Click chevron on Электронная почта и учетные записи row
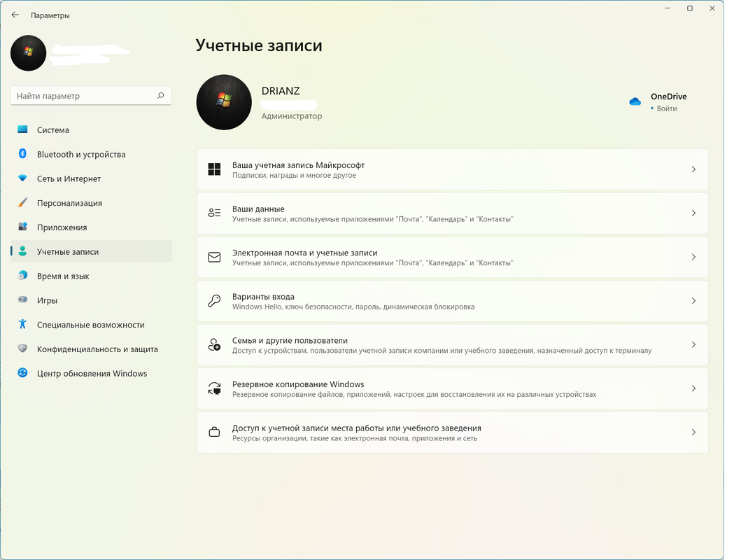 [x=693, y=258]
